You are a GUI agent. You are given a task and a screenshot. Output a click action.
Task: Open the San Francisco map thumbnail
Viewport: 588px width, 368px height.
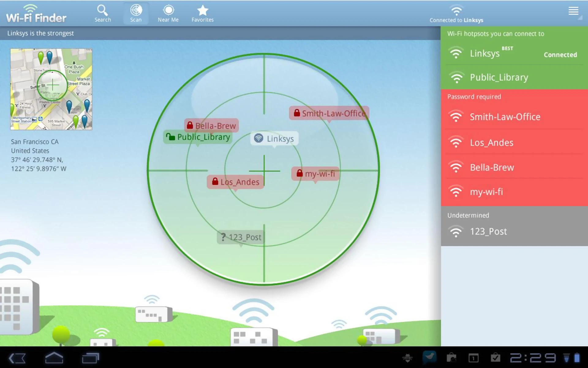[x=51, y=89]
